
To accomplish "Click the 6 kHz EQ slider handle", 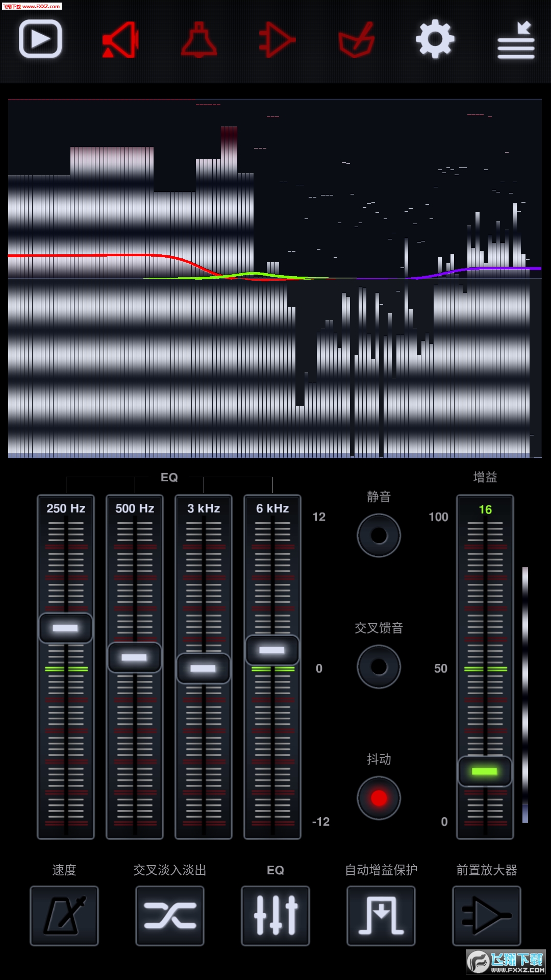I will 272,650.
